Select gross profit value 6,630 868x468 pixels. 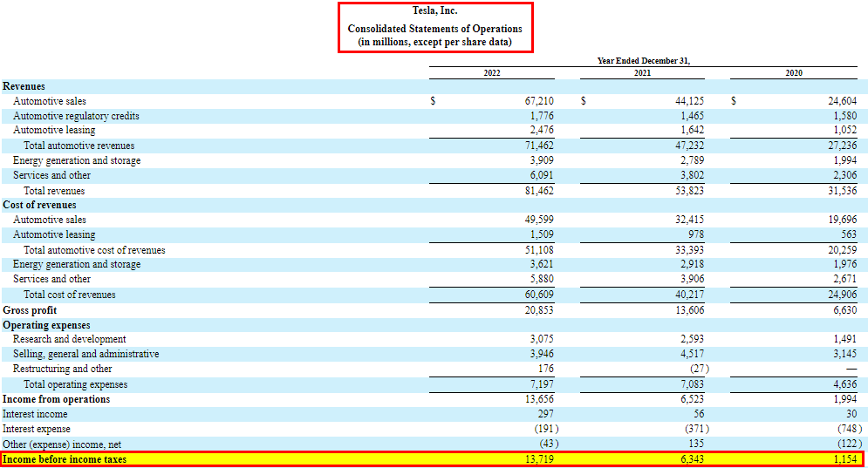844,310
